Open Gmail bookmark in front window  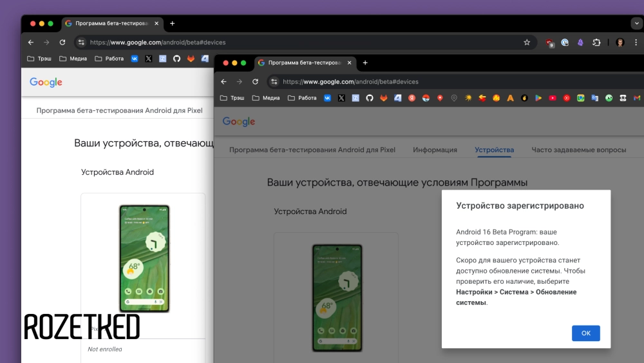pyautogui.click(x=637, y=98)
